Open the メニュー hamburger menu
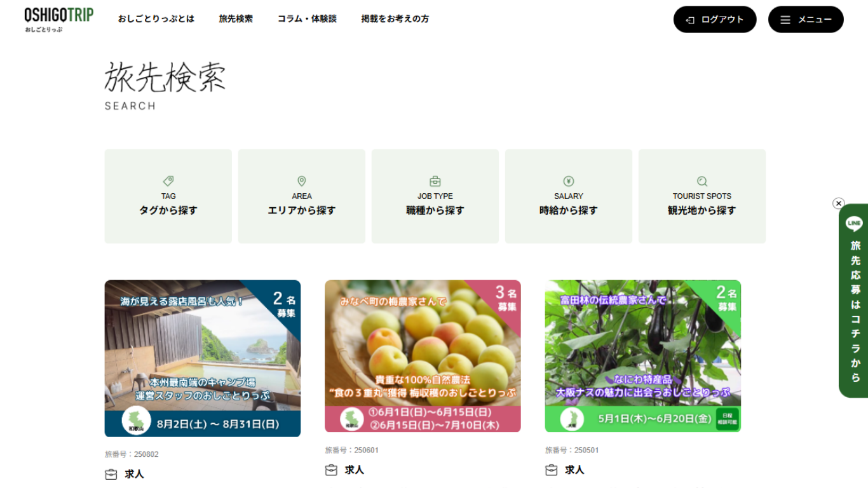The image size is (868, 488). coord(806,20)
